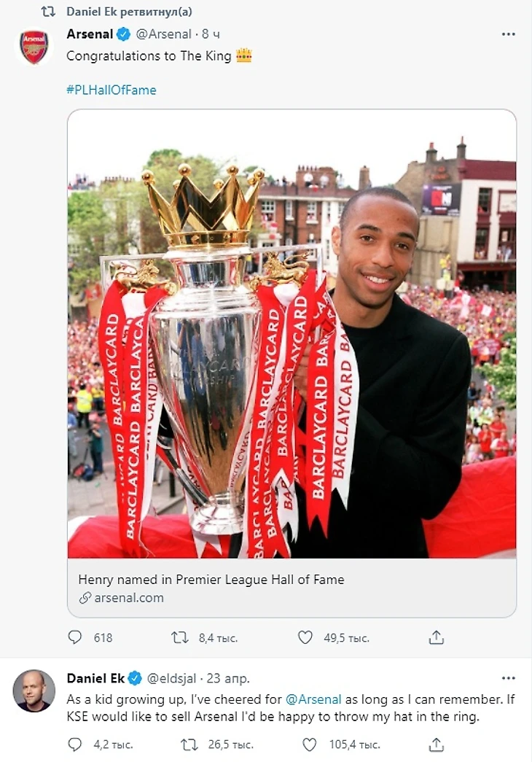Open the "Daniel Ek ретвитнул(а)" retweet notice

coord(129,12)
